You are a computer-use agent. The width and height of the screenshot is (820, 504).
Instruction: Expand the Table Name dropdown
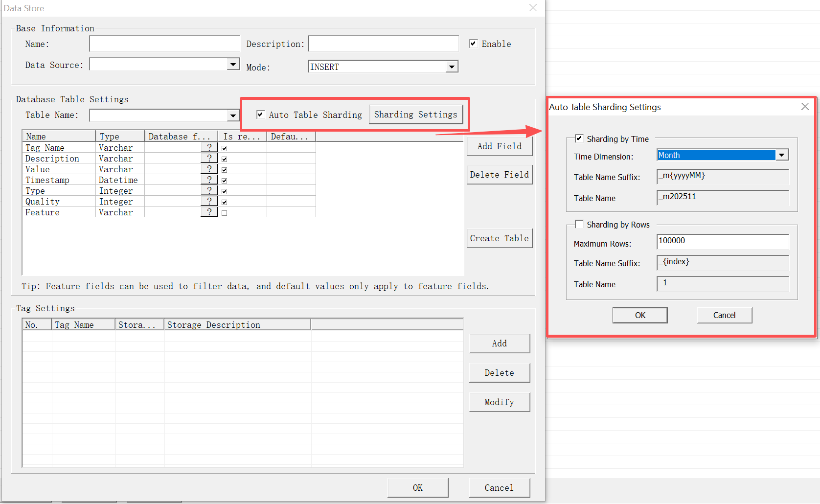click(x=233, y=115)
